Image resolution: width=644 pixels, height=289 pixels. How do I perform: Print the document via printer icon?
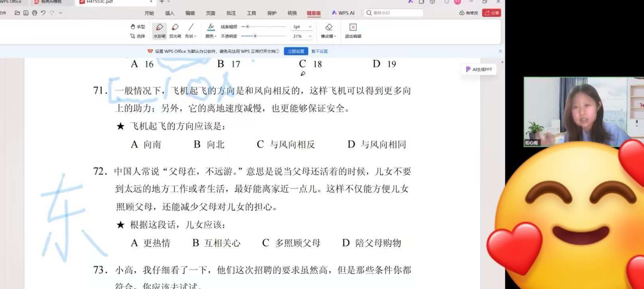35,13
